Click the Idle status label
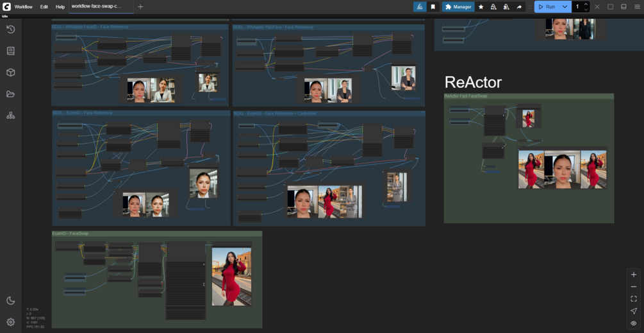Viewport: 644px width, 333px height. coord(5,16)
